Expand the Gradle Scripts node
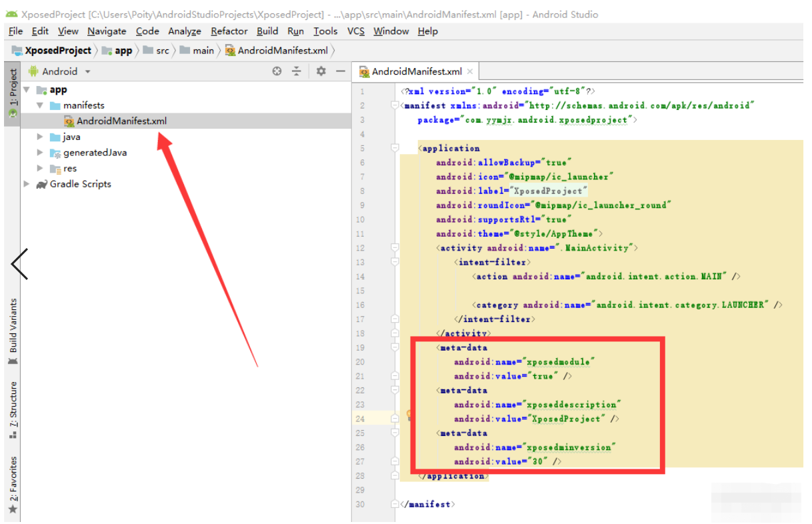The height and width of the screenshot is (524, 812). coord(27,184)
